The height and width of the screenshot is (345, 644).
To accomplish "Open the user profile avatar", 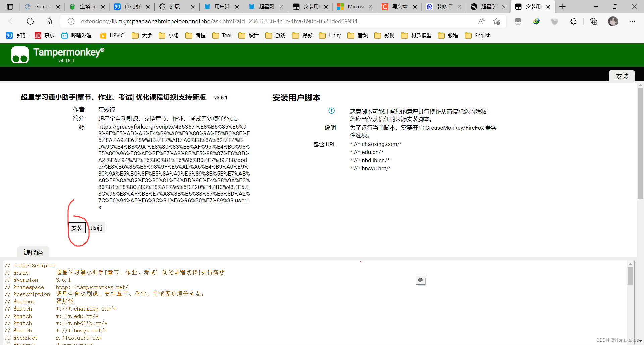I will 613,21.
